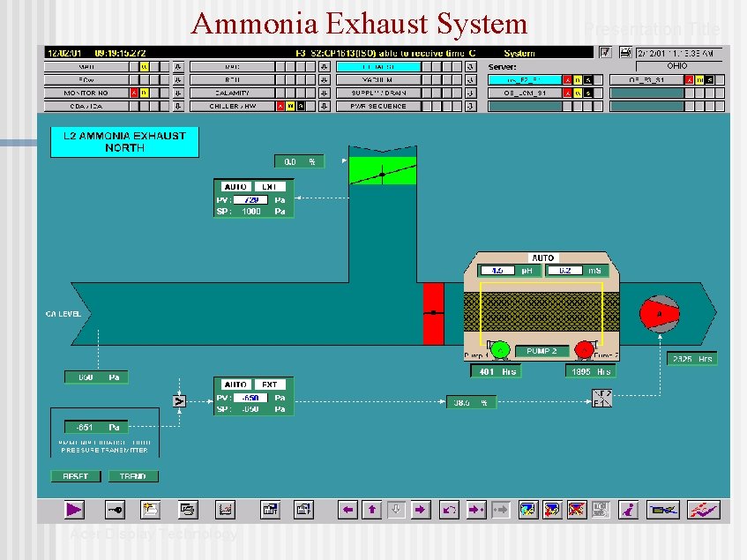Expand down arrow beside PWR SEQUENCE row
747x560 pixels.
[x=470, y=106]
